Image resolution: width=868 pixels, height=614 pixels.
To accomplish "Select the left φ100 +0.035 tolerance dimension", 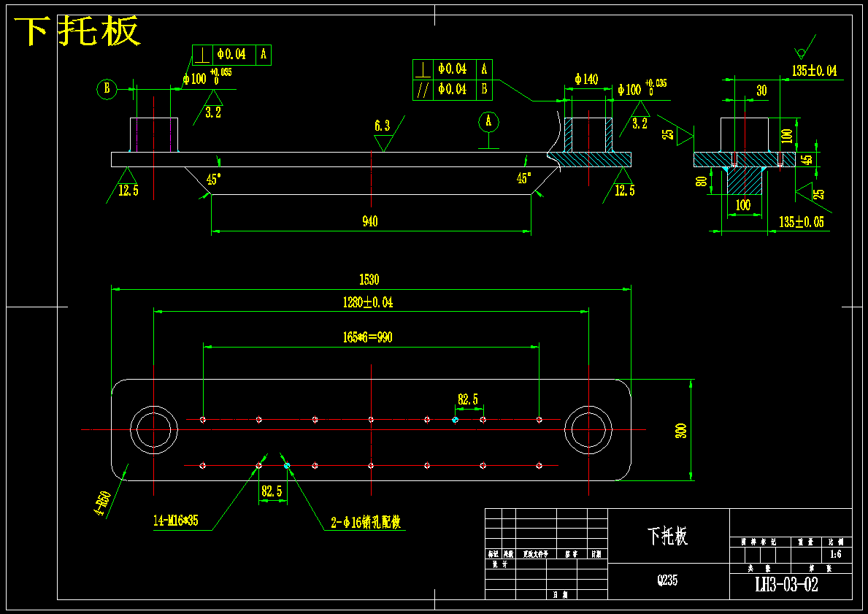I will [x=207, y=77].
